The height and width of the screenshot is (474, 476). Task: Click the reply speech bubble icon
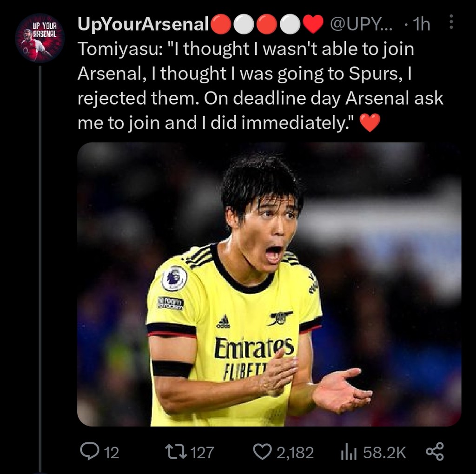tap(88, 451)
